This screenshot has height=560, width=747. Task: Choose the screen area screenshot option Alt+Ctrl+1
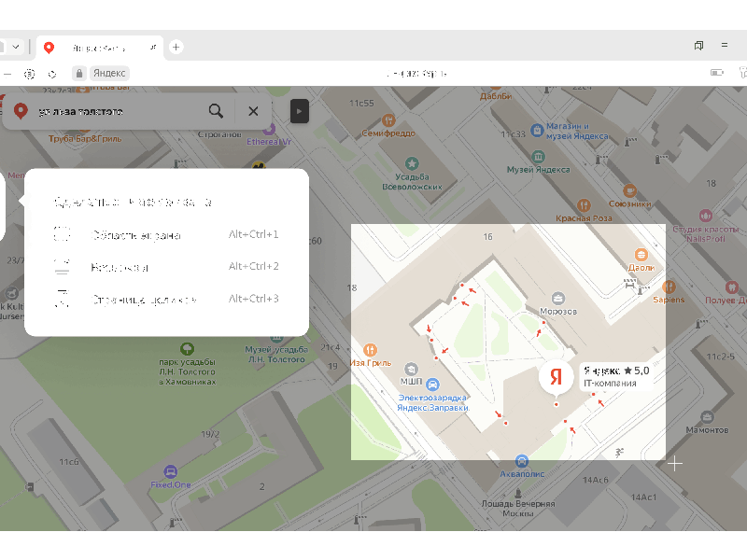pos(166,235)
